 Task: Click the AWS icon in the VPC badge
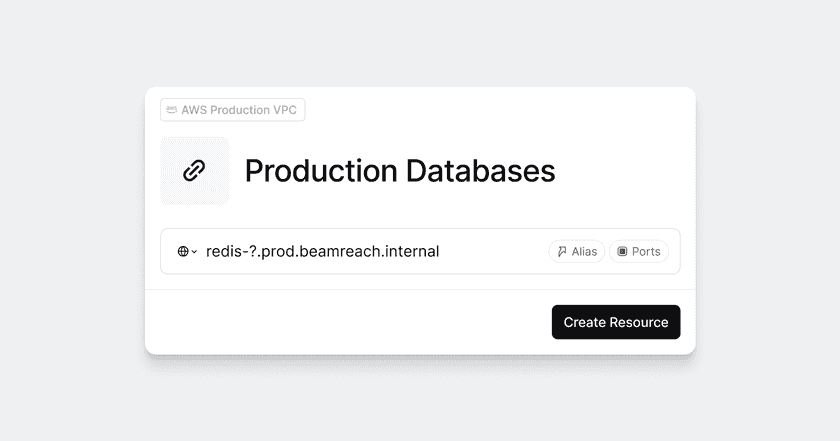pyautogui.click(x=172, y=110)
